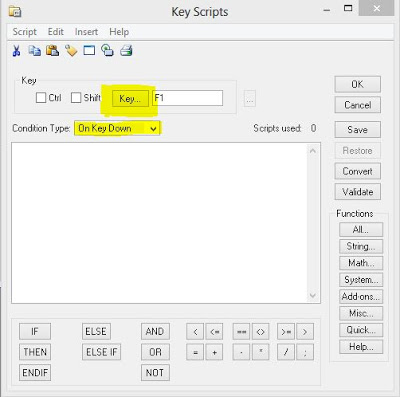This screenshot has height=397, width=400.
Task: Click the small ellipsis button beside Key group
Action: [x=250, y=99]
